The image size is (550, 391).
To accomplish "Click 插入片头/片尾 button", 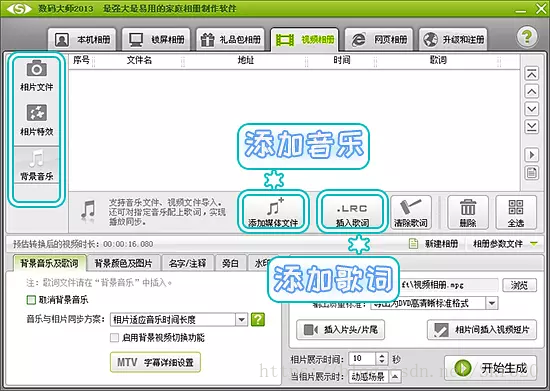I will coord(340,330).
